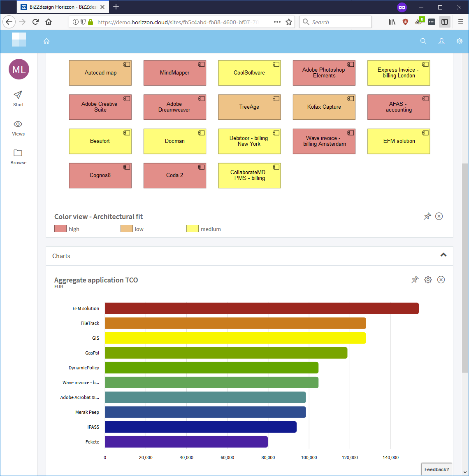
Task: Go to the Horizzon home icon
Action: point(46,41)
